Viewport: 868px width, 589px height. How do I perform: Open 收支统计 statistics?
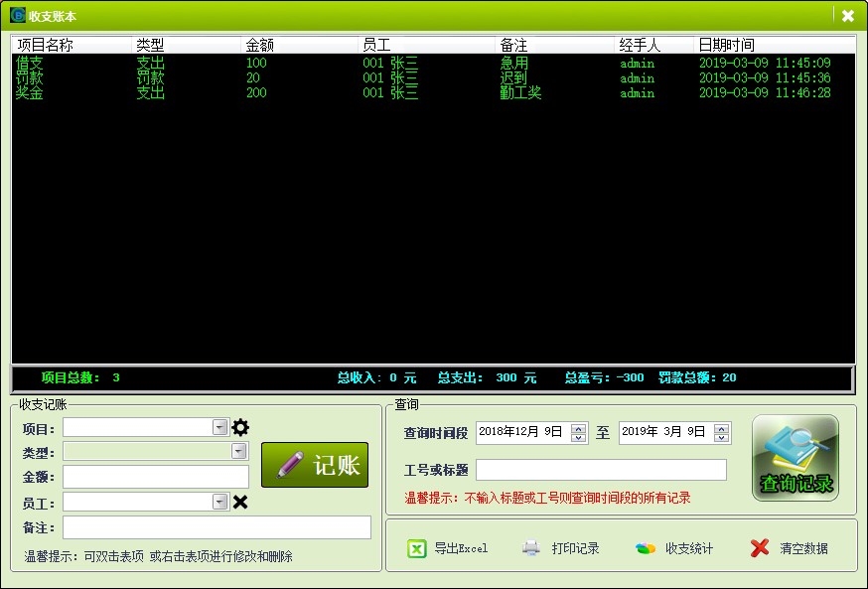[675, 548]
